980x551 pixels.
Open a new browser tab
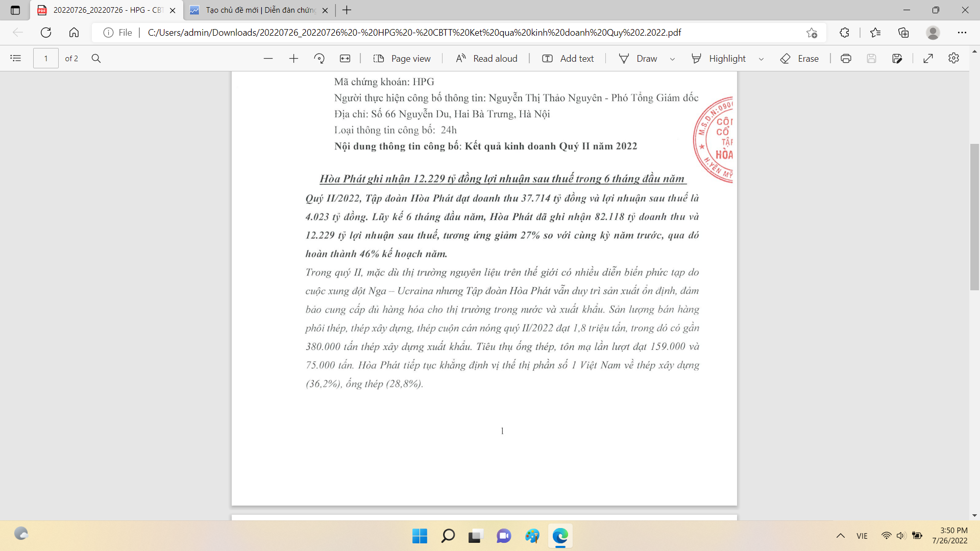point(347,10)
